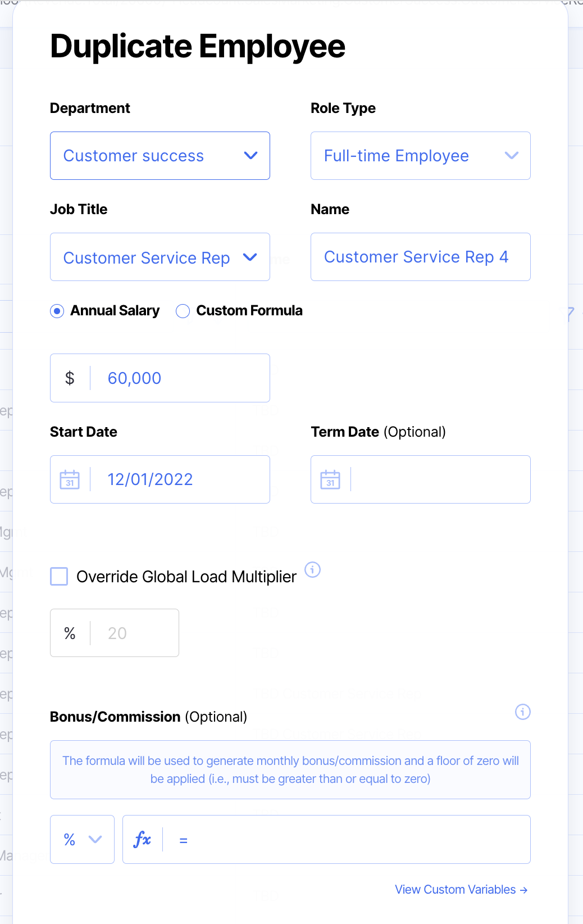The height and width of the screenshot is (924, 583).
Task: Click the dollar sign in salary field
Action: click(x=70, y=378)
